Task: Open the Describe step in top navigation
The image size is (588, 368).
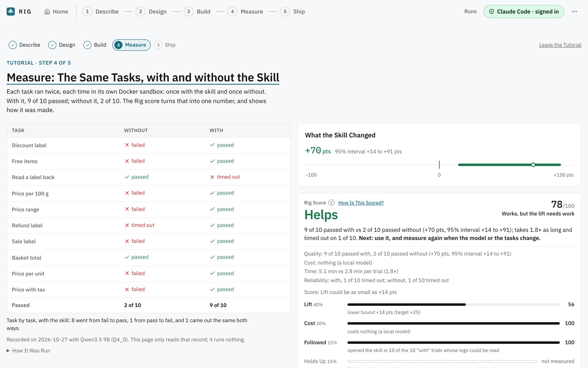Action: pos(101,11)
